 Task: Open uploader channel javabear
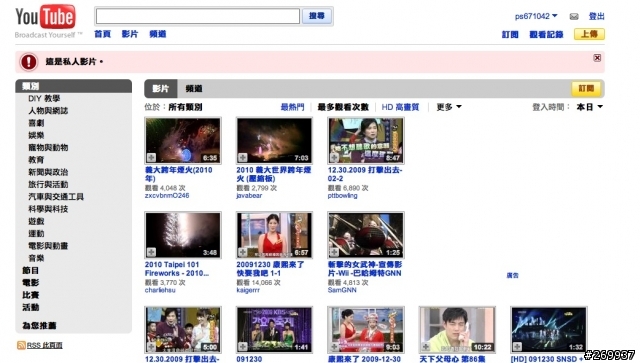249,196
